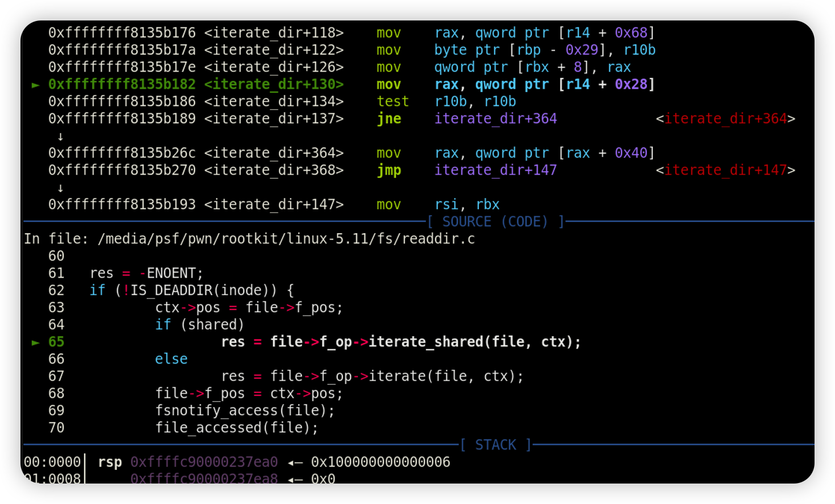This screenshot has height=504, width=835.
Task: Click the file path /media/psf/pwn/rootkit/linux-5.11/fs/readdir.c
Action: [286, 238]
